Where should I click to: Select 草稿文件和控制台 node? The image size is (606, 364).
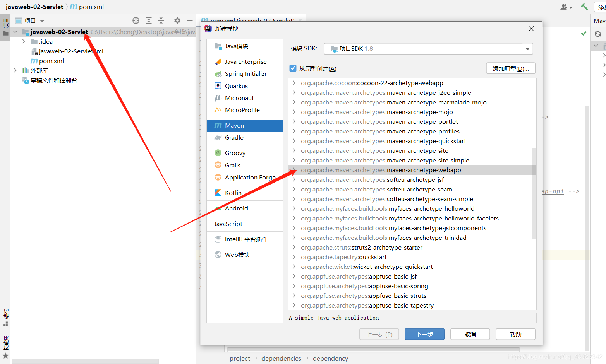coord(50,80)
